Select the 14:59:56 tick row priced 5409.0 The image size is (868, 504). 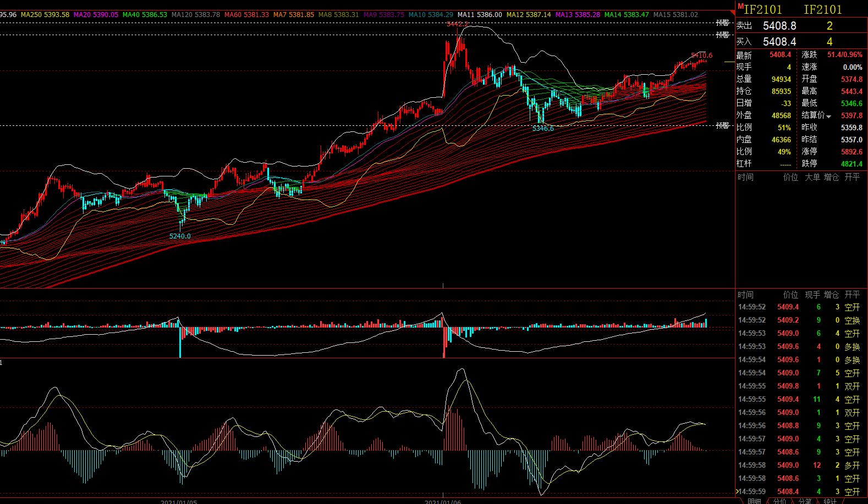tap(801, 412)
